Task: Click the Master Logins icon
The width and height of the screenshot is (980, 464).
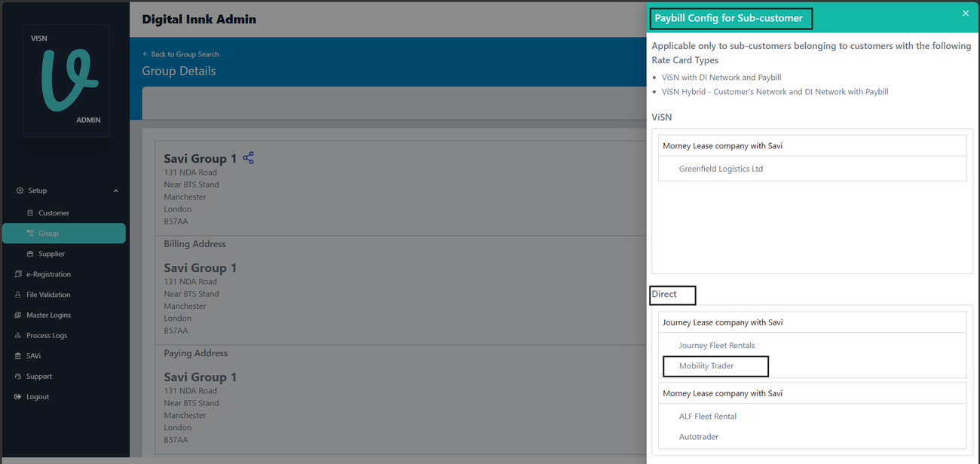Action: [18, 315]
